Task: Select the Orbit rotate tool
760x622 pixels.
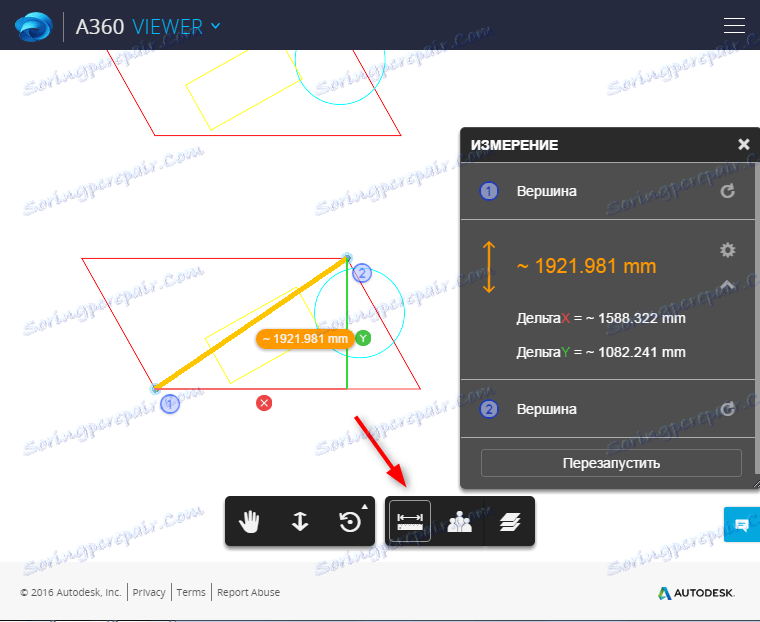Action: point(350,522)
